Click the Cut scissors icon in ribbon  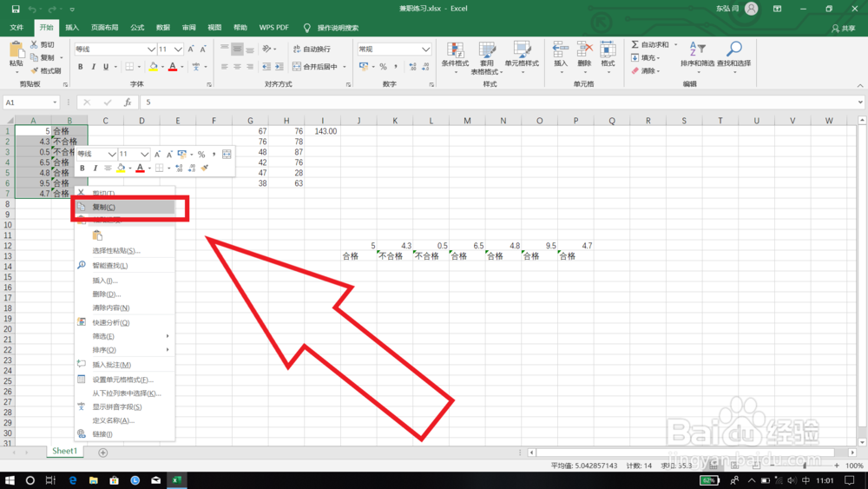pos(35,44)
